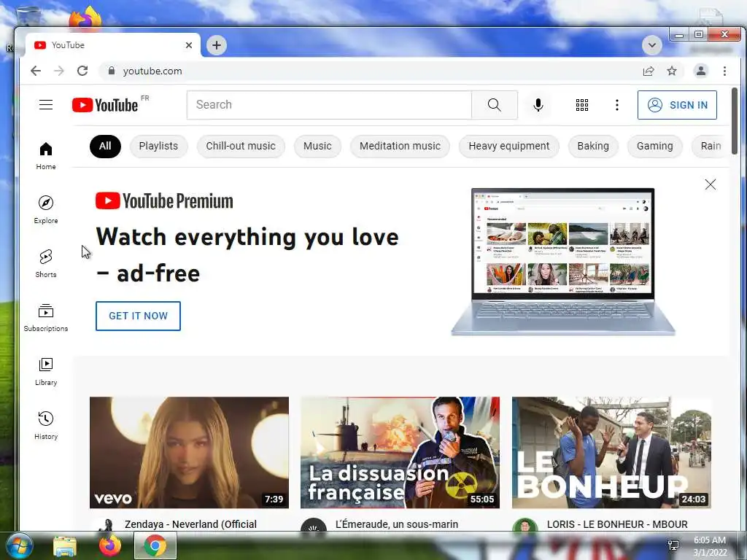Viewport: 747px width, 560px height.
Task: Open Explore in sidebar
Action: [46, 209]
